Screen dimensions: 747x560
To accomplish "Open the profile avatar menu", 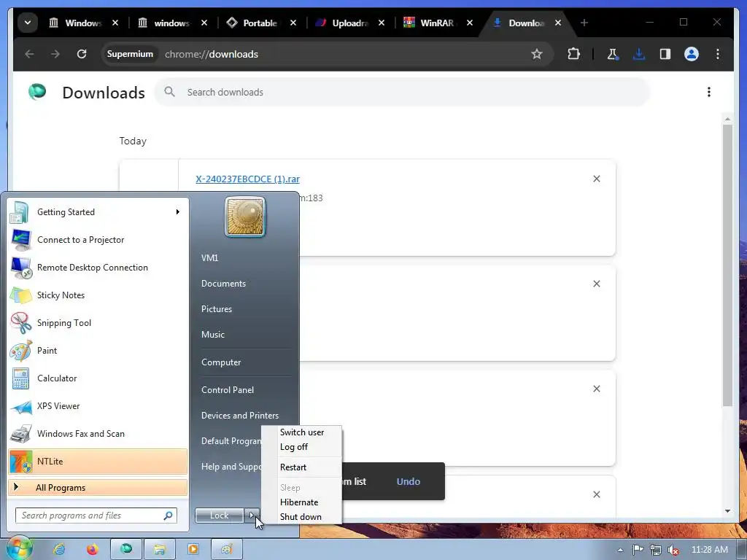I will (692, 54).
